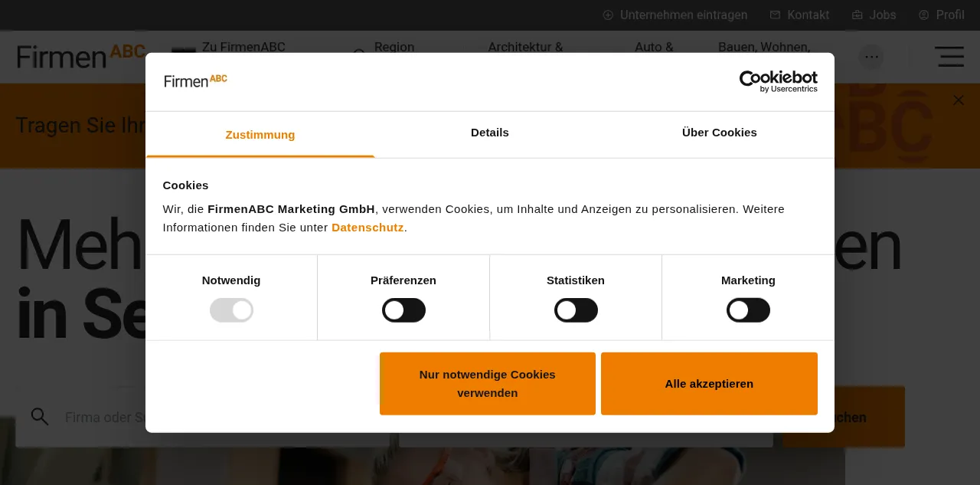This screenshot has height=485, width=980.
Task: Click the briefcase icon beside Jobs
Action: pyautogui.click(x=857, y=15)
